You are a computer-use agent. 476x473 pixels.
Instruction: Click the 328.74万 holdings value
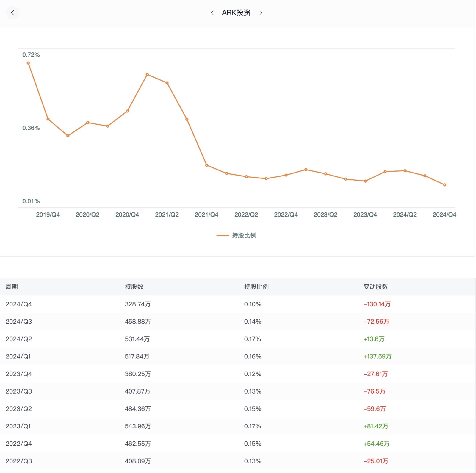138,304
